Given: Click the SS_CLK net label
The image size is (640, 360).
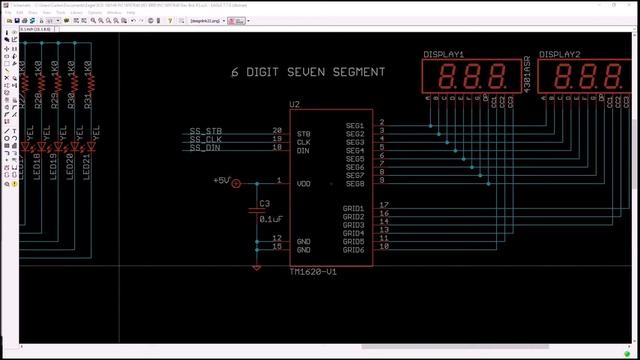Looking at the screenshot, I should (206, 139).
